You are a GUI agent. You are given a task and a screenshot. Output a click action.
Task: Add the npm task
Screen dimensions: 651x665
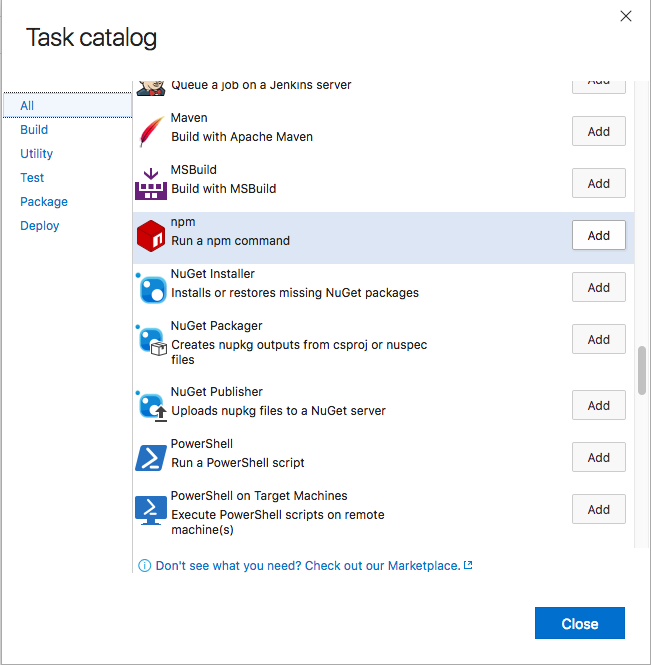pos(598,235)
